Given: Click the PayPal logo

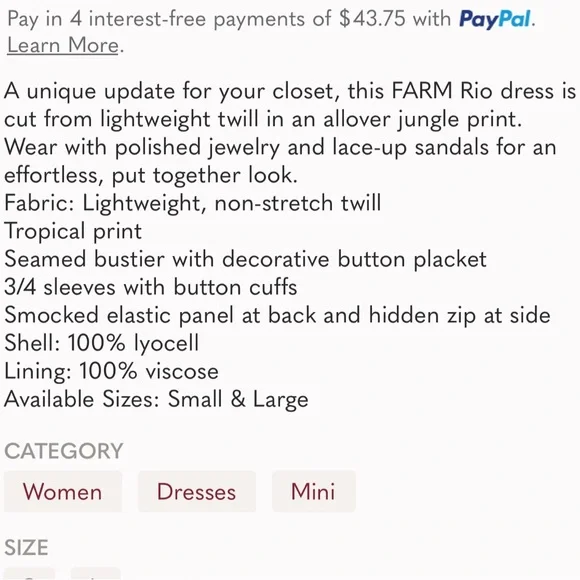Looking at the screenshot, I should coord(495,19).
